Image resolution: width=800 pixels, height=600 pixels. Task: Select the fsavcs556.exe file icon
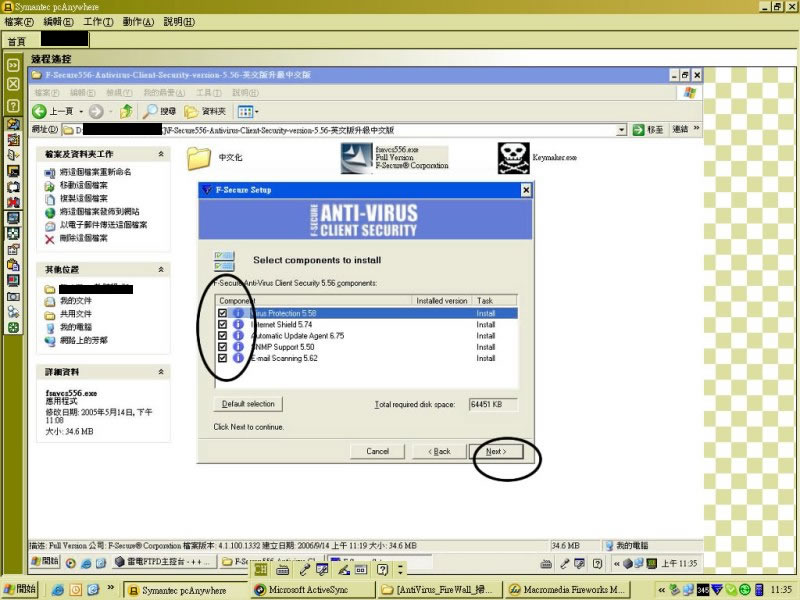[356, 158]
